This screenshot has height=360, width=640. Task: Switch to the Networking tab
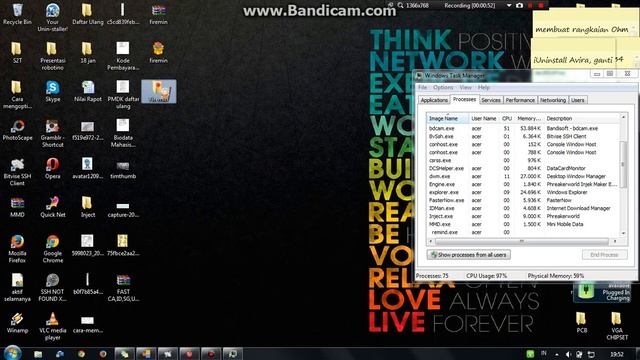tap(553, 100)
